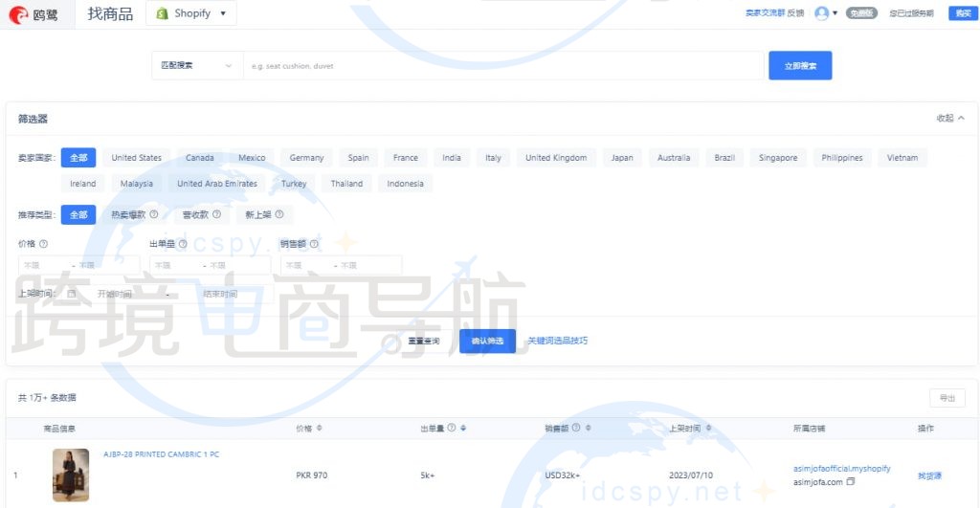Open asimjofaofficial.myshopify store link
Screen dimensions: 980x508
[842, 468]
